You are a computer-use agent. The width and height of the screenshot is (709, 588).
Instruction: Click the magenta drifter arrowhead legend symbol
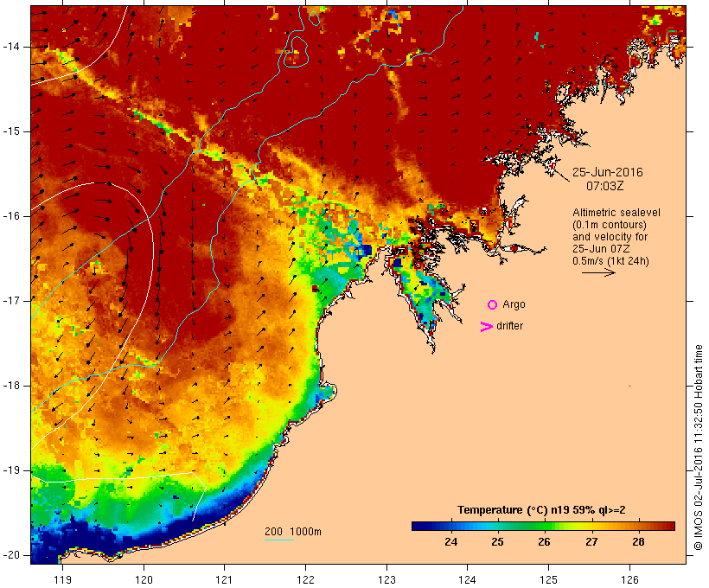486,327
